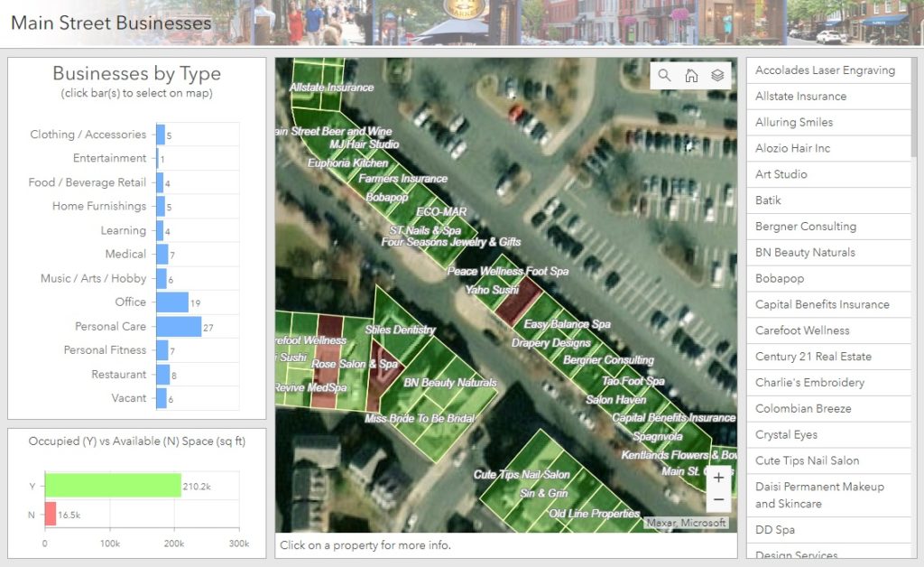This screenshot has width=924, height=567.
Task: Click Rose Salon & Spa map label
Action: 354,364
